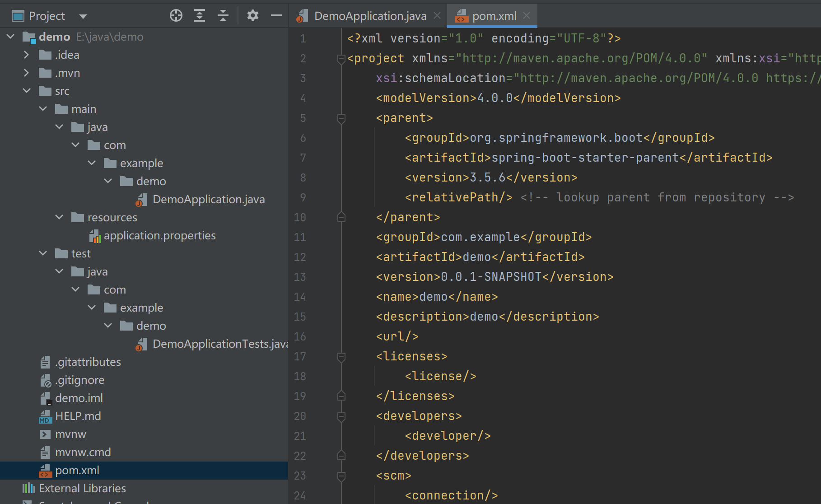Close the DemoApplication.java tab
This screenshot has height=504, width=821.
pos(437,16)
